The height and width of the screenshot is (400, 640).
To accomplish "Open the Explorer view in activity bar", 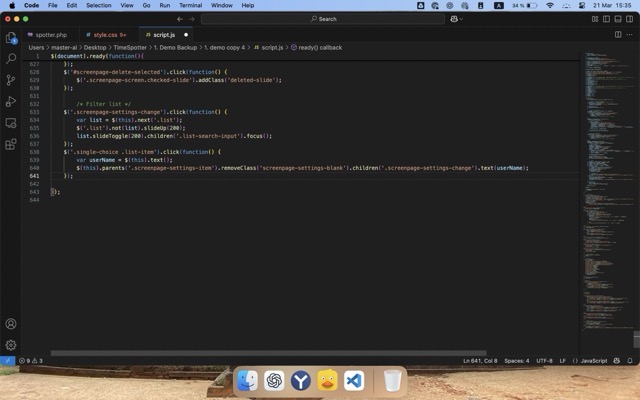I will click(x=11, y=38).
